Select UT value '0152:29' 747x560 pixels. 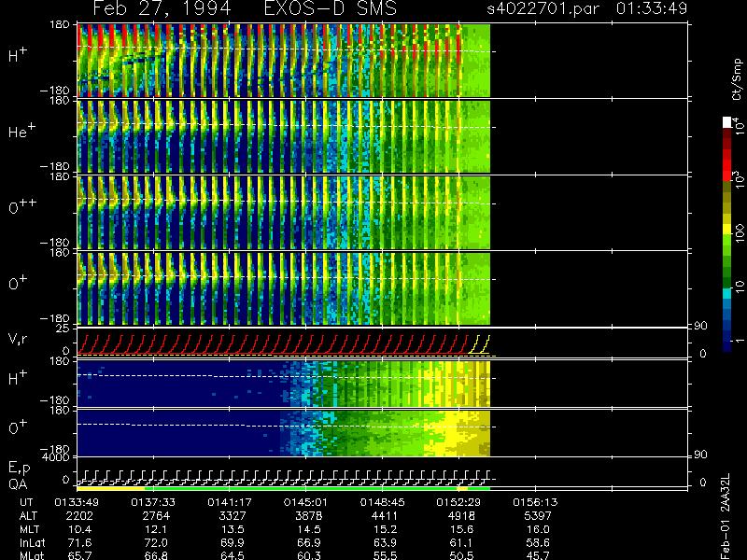[458, 502]
